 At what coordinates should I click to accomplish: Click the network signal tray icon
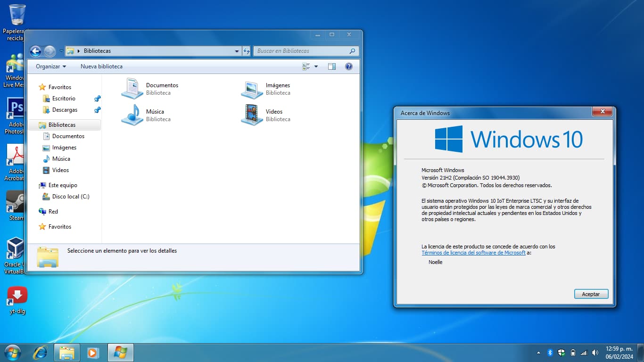(584, 353)
